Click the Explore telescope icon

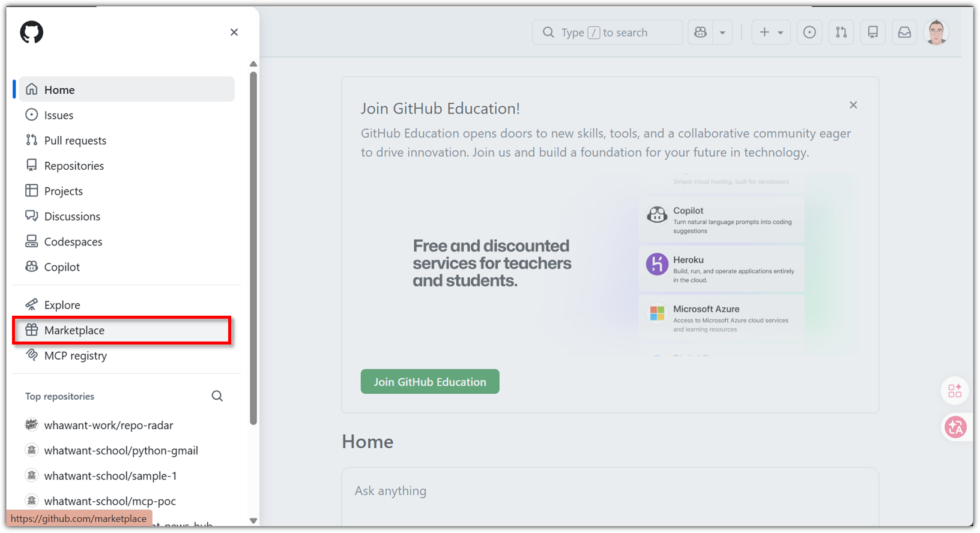(32, 304)
